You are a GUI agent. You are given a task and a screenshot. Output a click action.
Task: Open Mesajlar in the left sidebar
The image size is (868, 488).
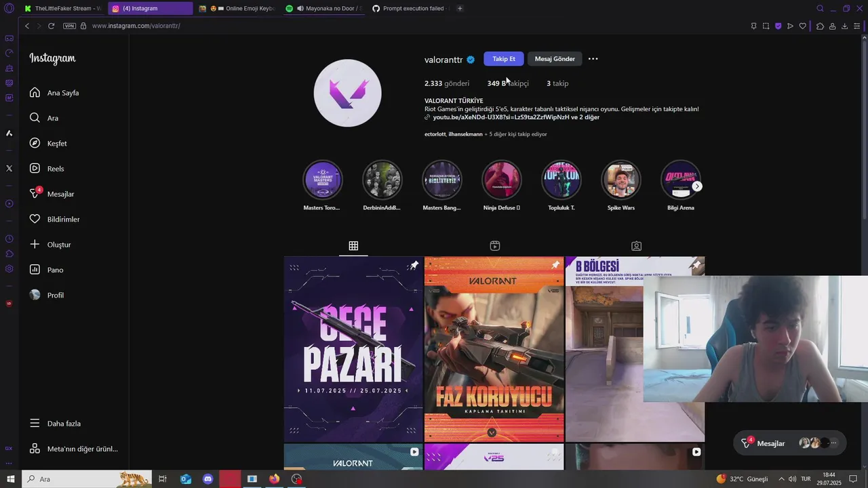point(52,194)
